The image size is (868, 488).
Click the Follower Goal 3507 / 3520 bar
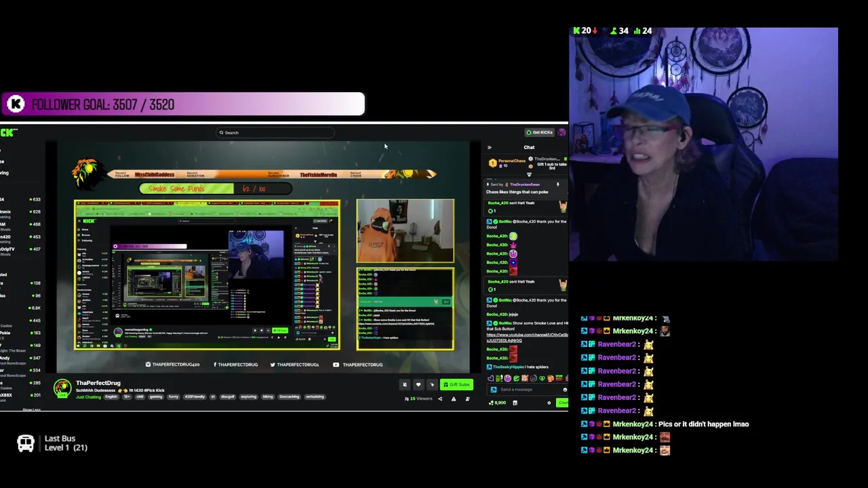point(182,104)
